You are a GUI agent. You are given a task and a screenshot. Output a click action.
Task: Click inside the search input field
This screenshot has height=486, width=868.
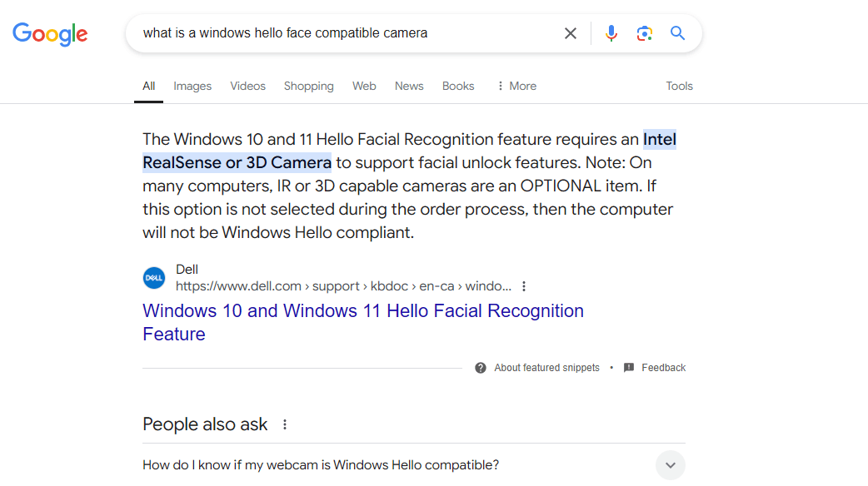333,32
